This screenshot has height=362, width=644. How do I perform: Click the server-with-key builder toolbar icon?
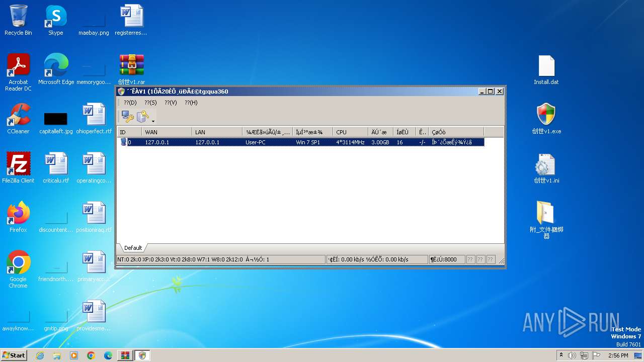tap(143, 117)
